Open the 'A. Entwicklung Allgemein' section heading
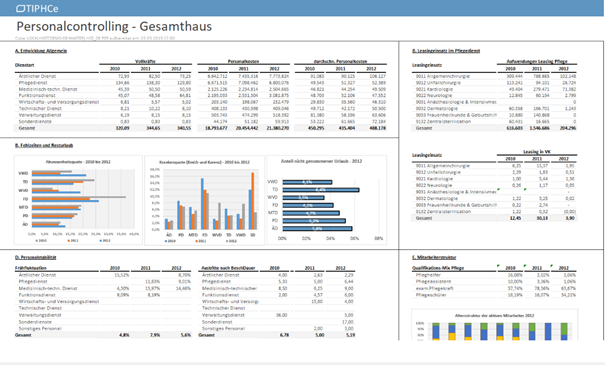This screenshot has height=365, width=605. 41,51
